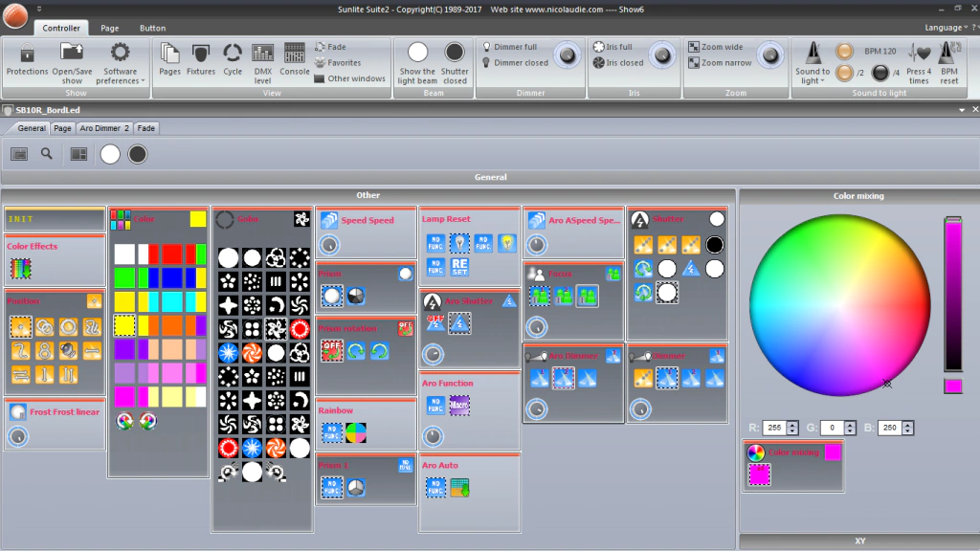Click the Aro Shutter OFF icon
The width and height of the screenshot is (980, 551).
[x=435, y=323]
